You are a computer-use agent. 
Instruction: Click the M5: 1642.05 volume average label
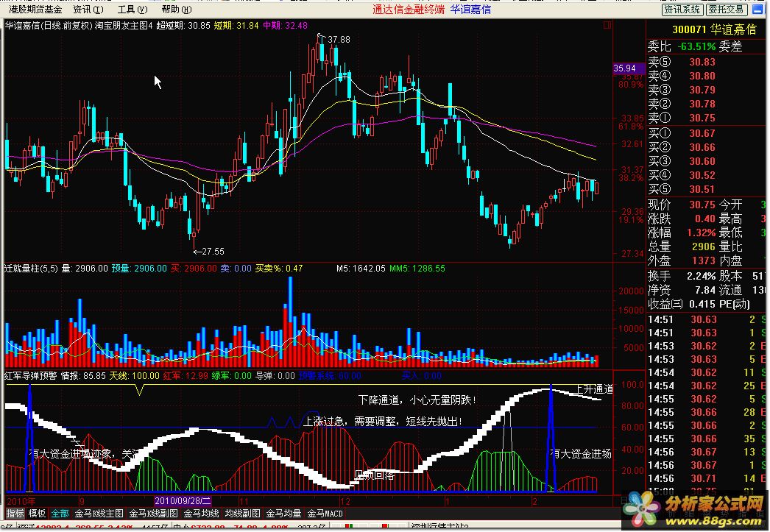(361, 269)
